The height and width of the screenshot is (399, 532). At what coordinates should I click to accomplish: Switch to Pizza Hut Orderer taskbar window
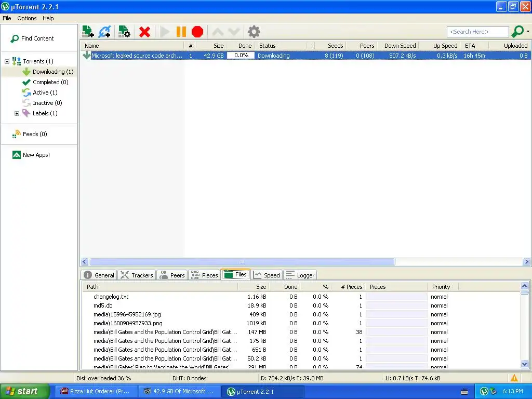[96, 392]
